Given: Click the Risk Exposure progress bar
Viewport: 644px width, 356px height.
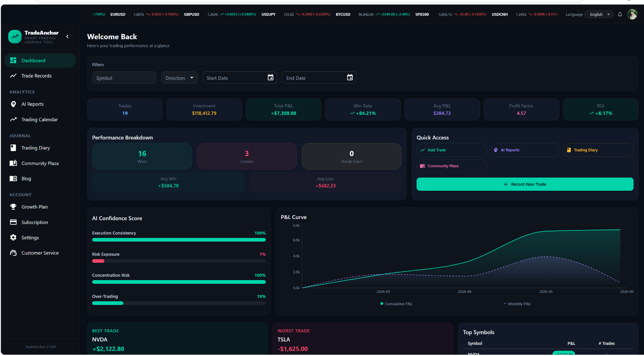Looking at the screenshot, I should (179, 261).
